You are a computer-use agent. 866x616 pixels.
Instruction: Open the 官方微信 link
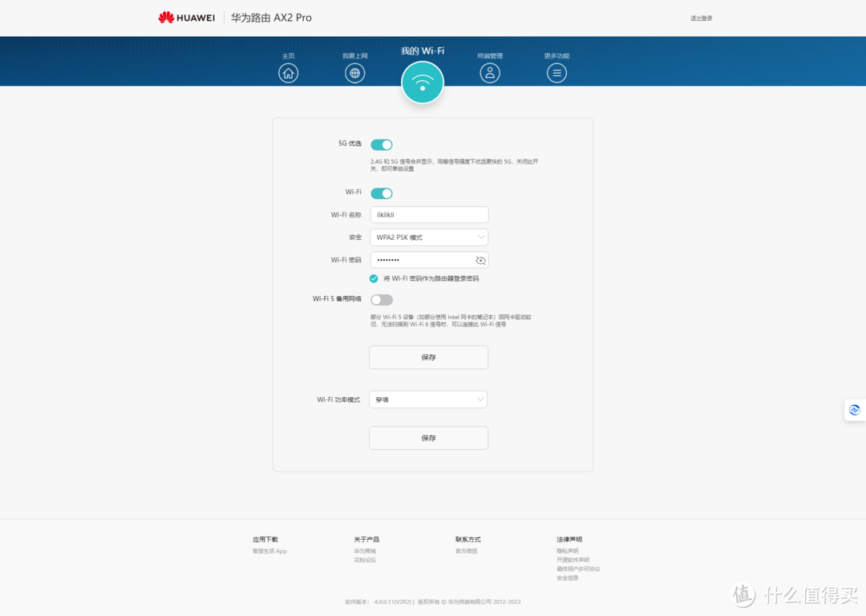(466, 551)
